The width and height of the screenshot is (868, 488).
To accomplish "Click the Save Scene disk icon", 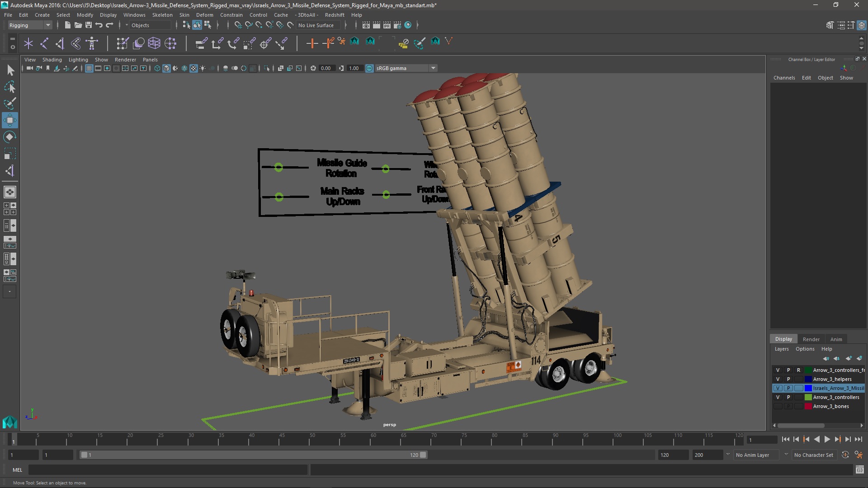I will tap(88, 25).
